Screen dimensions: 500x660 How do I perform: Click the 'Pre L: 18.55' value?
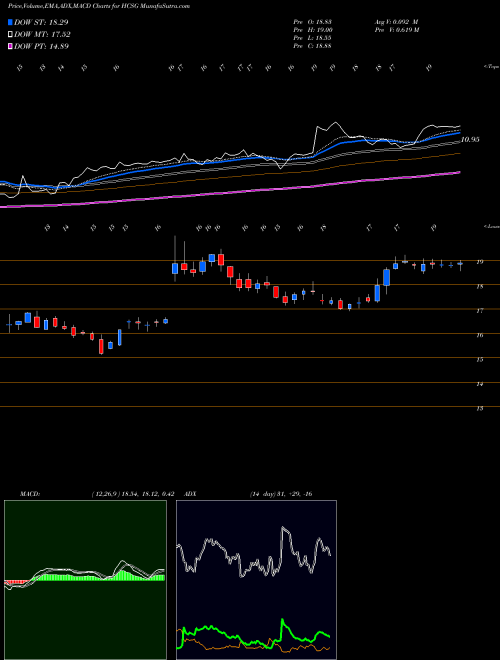pyautogui.click(x=312, y=38)
